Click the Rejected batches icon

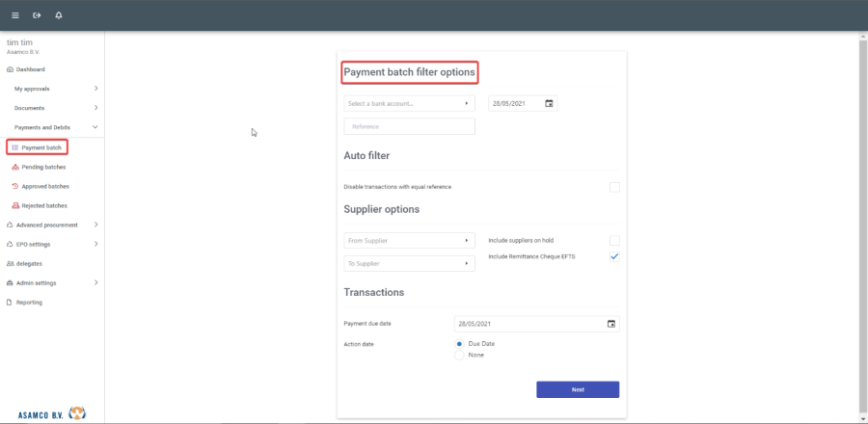point(14,205)
